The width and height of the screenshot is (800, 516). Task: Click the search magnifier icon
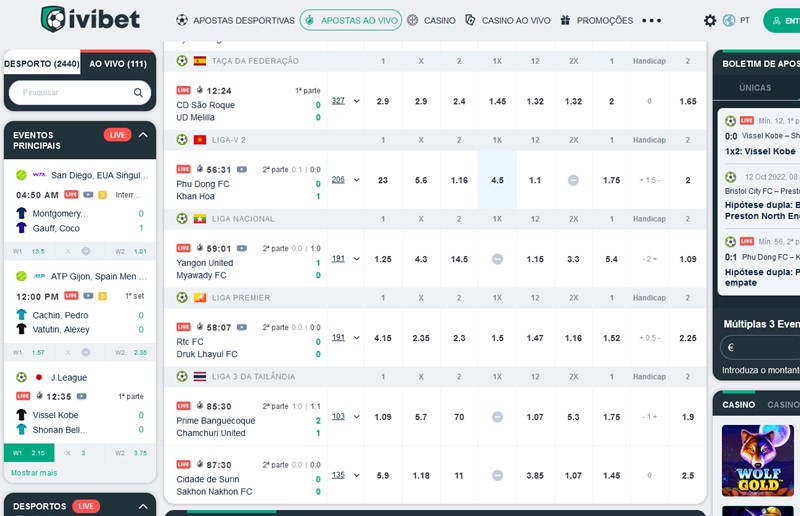click(138, 92)
